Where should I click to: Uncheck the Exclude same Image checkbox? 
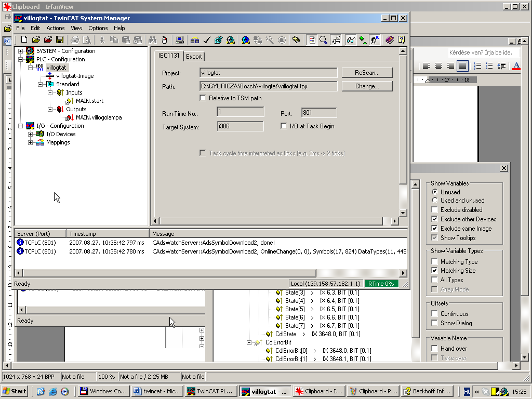[x=434, y=229]
